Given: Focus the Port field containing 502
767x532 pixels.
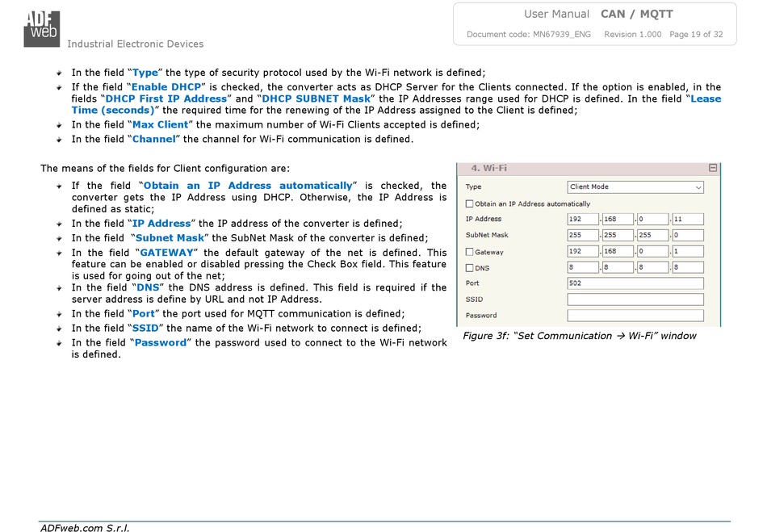Looking at the screenshot, I should pyautogui.click(x=635, y=283).
